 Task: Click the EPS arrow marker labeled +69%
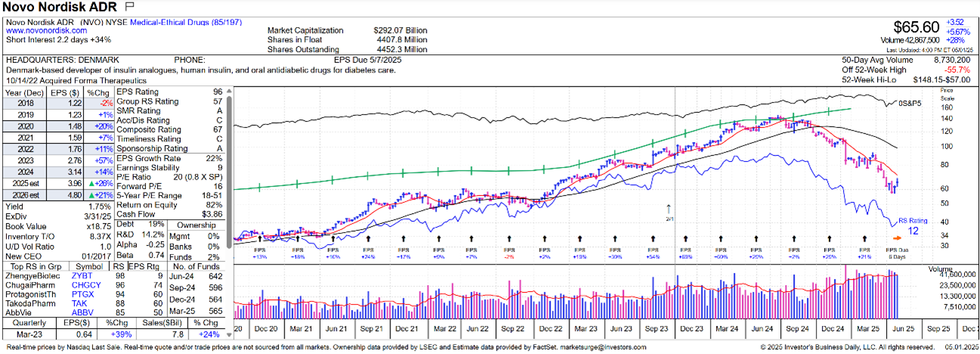686,238
